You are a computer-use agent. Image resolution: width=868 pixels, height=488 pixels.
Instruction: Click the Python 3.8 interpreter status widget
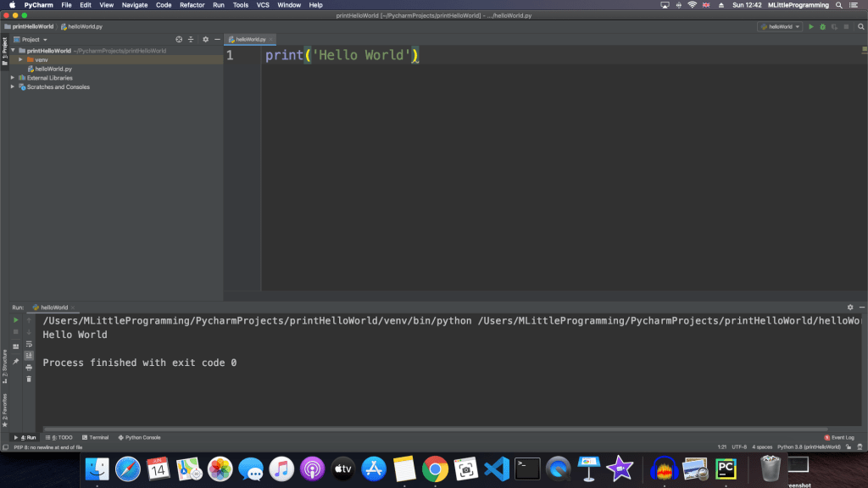(x=808, y=446)
